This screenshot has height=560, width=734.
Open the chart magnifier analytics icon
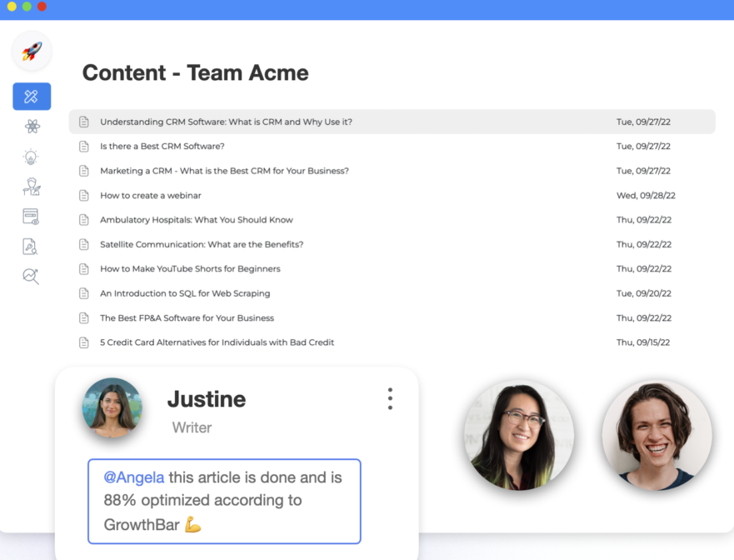[x=31, y=277]
